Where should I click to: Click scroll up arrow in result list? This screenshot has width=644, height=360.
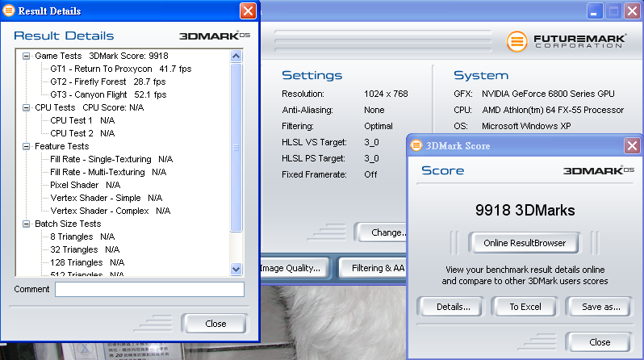coord(236,56)
